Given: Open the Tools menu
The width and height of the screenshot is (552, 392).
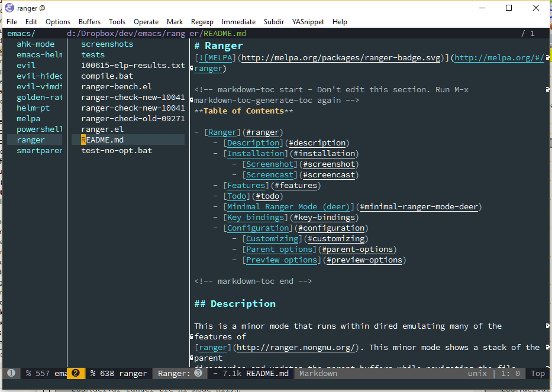Looking at the screenshot, I should tap(117, 22).
